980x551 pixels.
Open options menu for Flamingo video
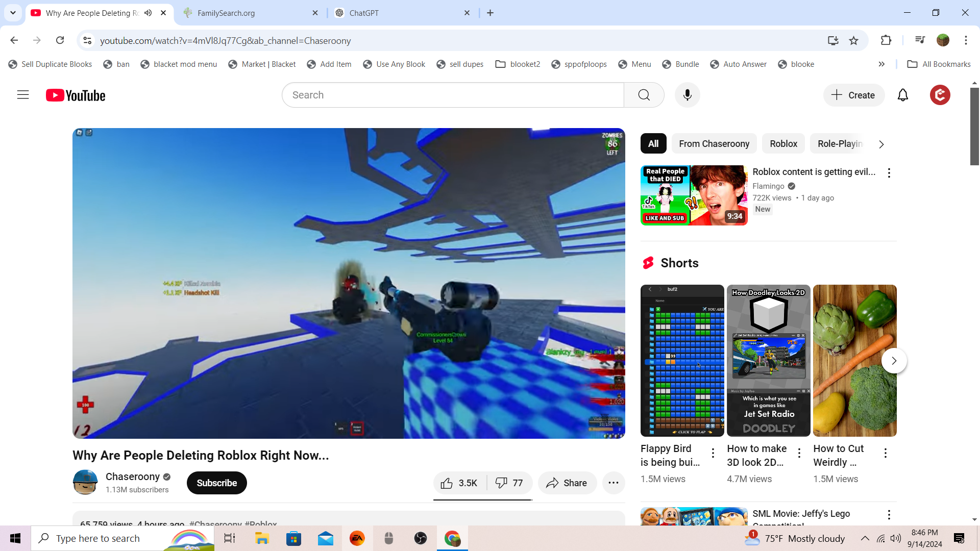pyautogui.click(x=889, y=173)
